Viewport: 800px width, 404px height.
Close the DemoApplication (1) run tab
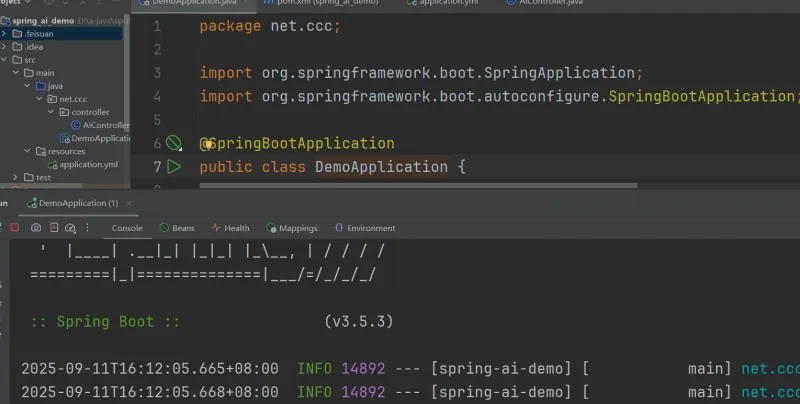(x=128, y=203)
